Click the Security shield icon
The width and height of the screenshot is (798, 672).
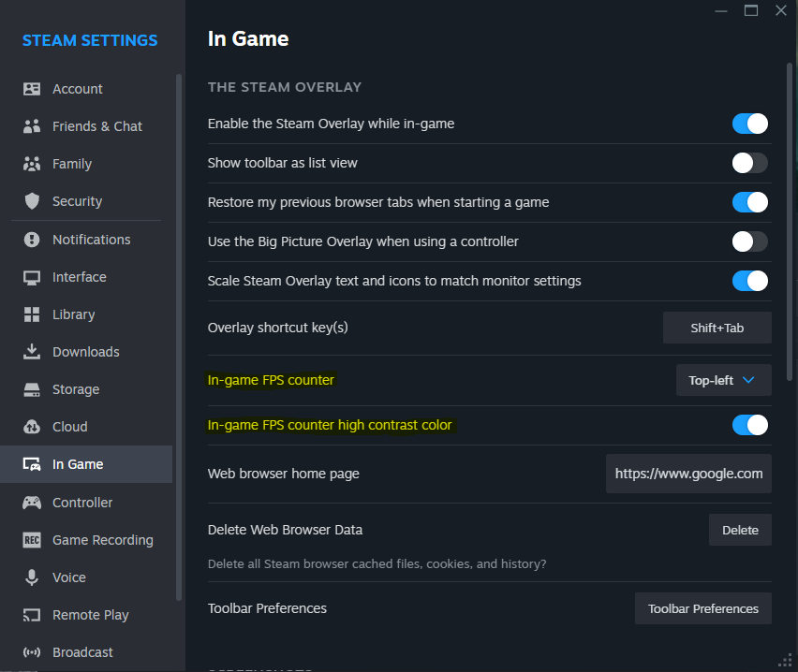32,201
